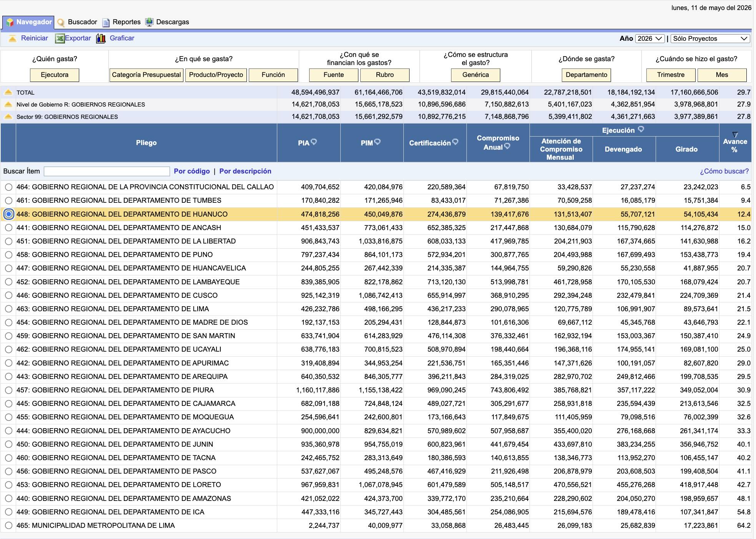Click the Función button
Screen dimensions: 756x539
point(273,75)
